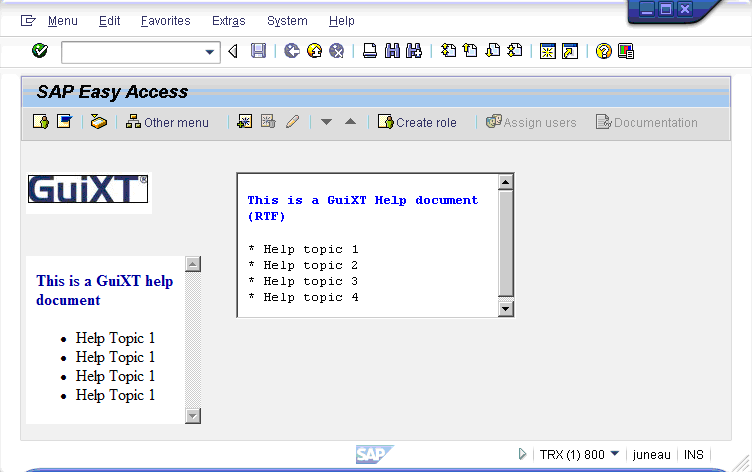Viewport: 752px width, 472px height.
Task: Click the window control menu icon
Action: tap(28, 21)
